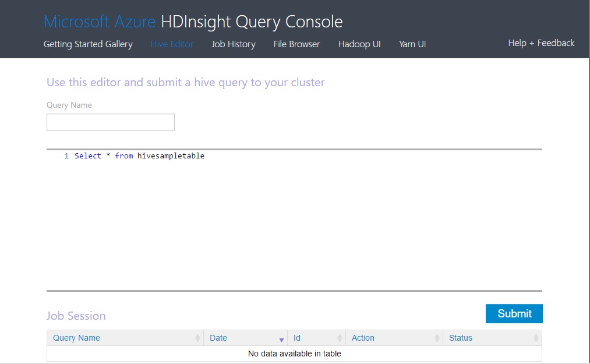Open the Yarn UI tab
Image resolution: width=590 pixels, height=364 pixels.
click(412, 44)
